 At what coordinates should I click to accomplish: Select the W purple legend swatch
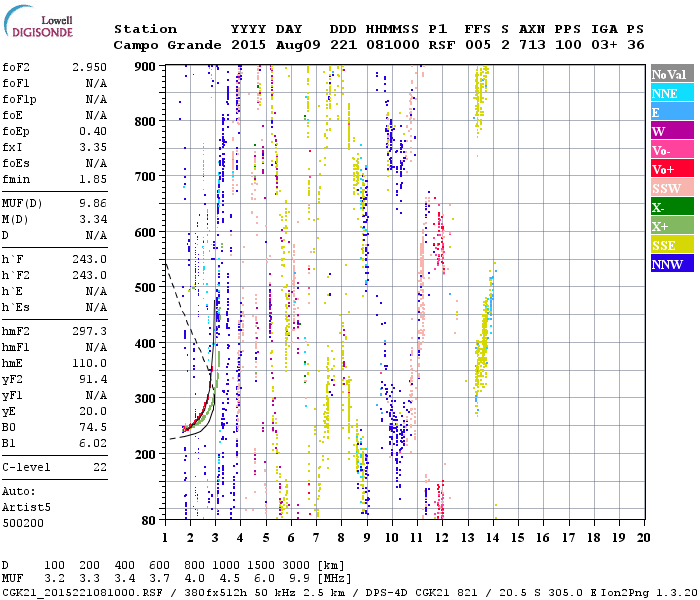pos(672,131)
